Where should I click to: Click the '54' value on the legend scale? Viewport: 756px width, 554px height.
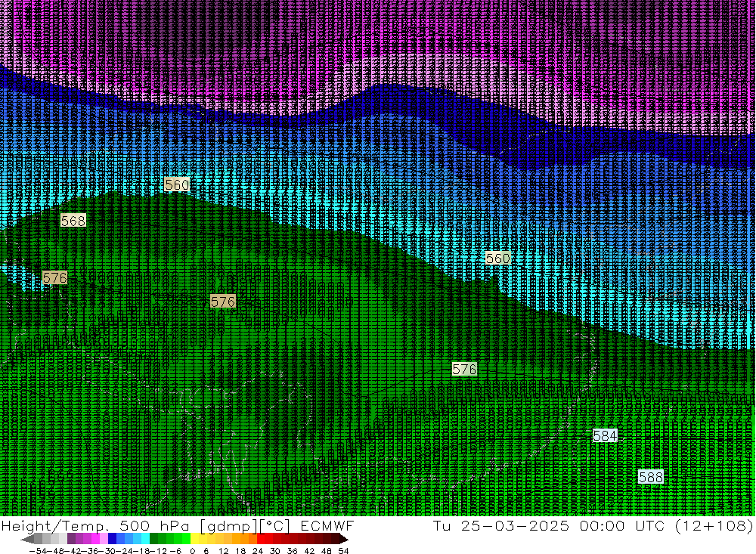click(343, 551)
